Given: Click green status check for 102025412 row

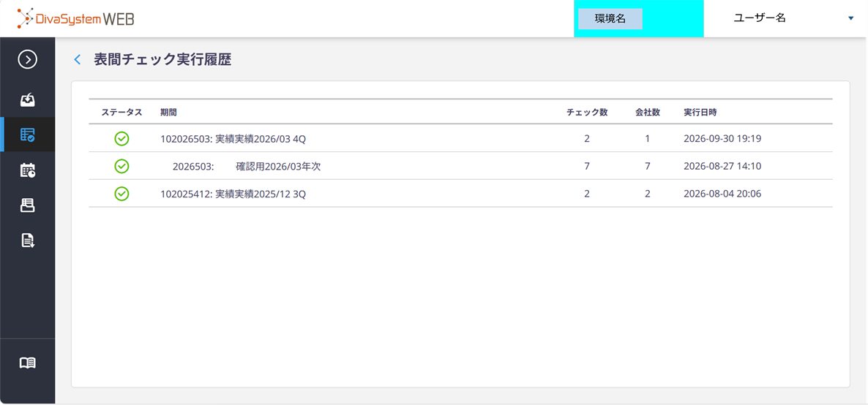Looking at the screenshot, I should click(121, 194).
